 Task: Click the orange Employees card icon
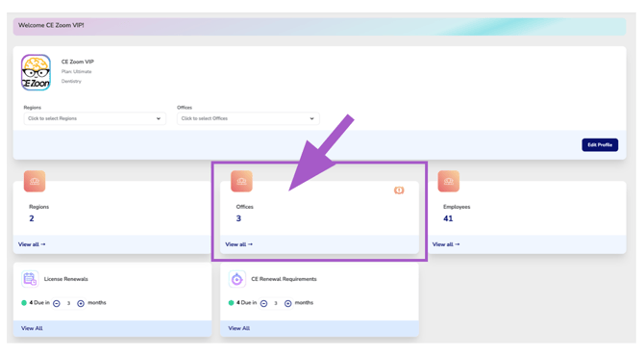tap(449, 181)
